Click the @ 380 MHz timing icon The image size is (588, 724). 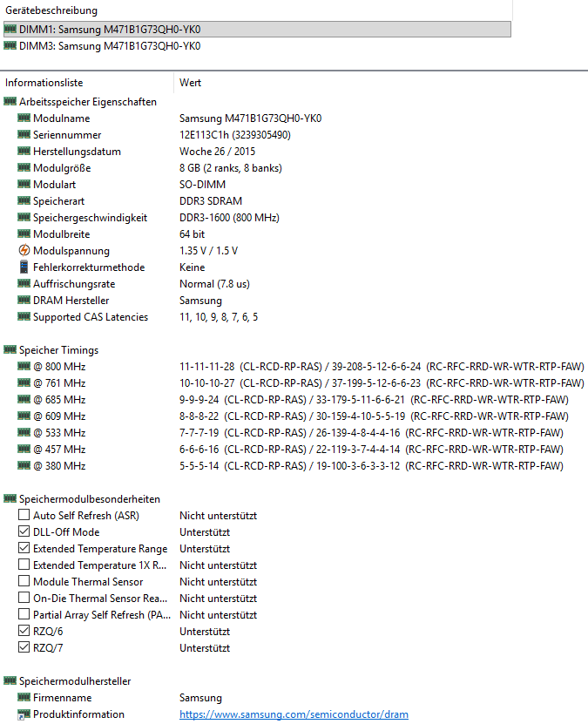click(24, 466)
